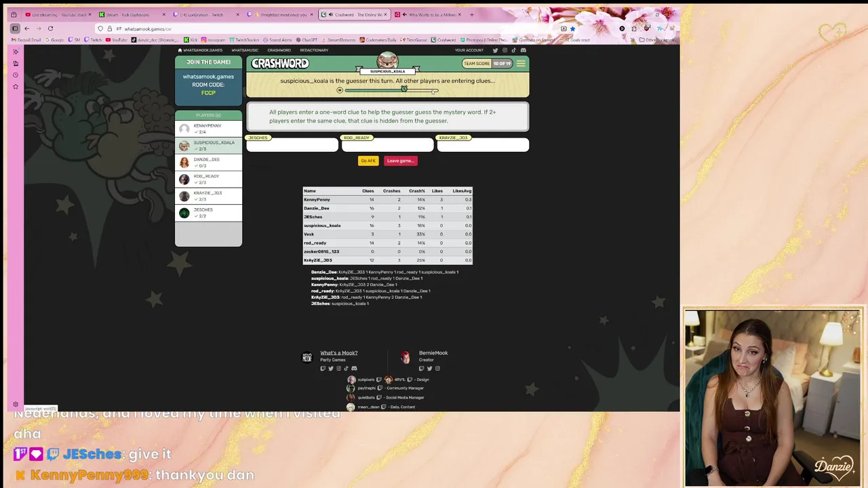The height and width of the screenshot is (488, 868).
Task: Select KENNYPENNY in players list
Action: tap(208, 129)
